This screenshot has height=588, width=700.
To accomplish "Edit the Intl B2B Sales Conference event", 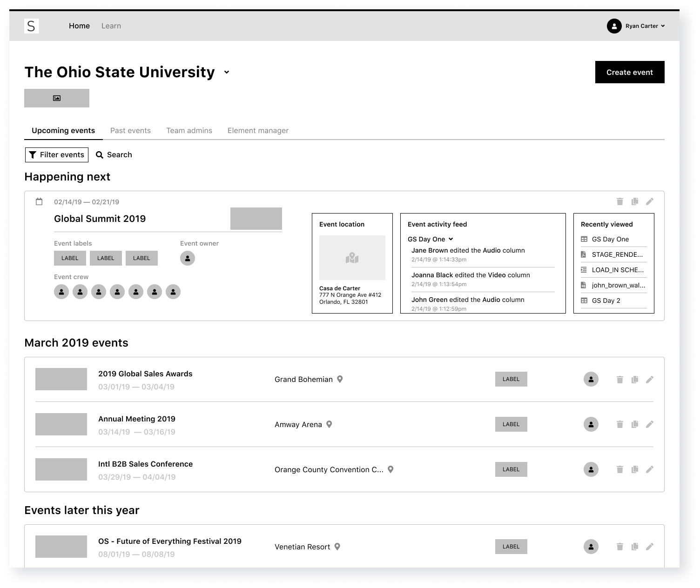I will [x=650, y=469].
